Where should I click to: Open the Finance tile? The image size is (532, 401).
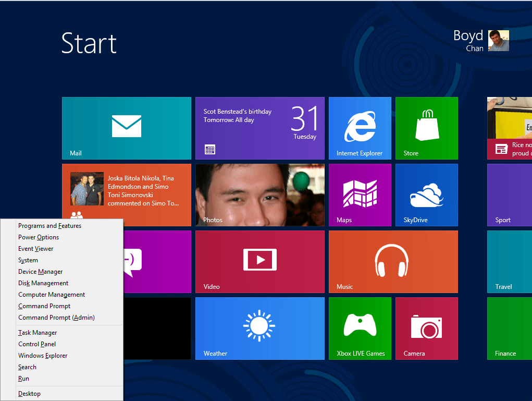click(509, 329)
